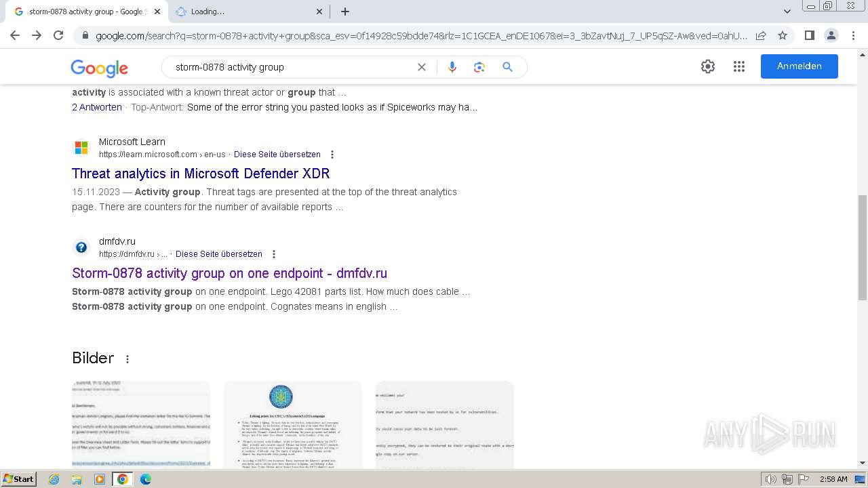Reload the Google search page
Viewport: 868px width, 488px height.
[58, 35]
